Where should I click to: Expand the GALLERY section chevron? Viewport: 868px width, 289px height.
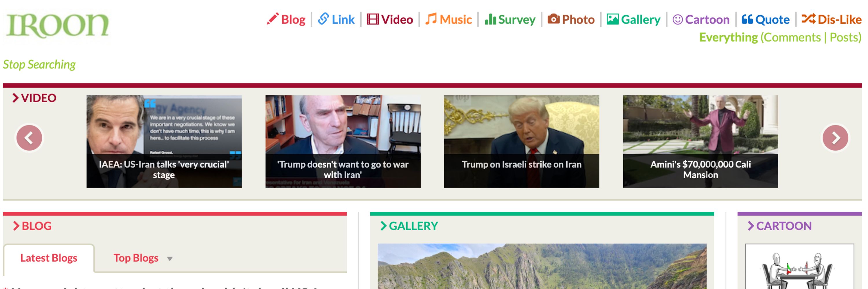pos(383,226)
